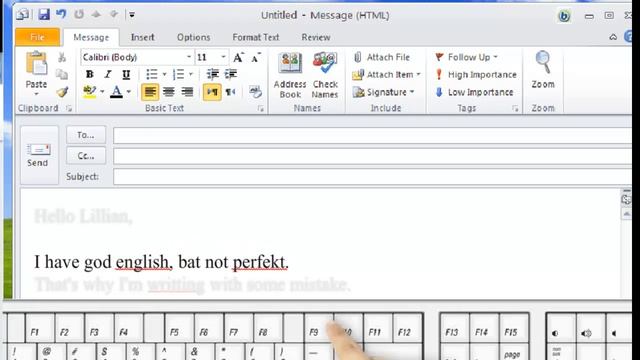Image resolution: width=640 pixels, height=360 pixels.
Task: Click the message body scroll up arrow
Action: tap(626, 214)
